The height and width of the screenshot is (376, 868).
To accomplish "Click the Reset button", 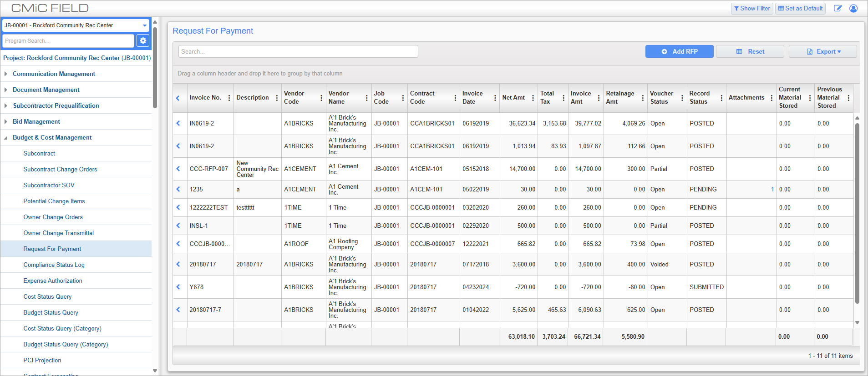I will coord(750,51).
